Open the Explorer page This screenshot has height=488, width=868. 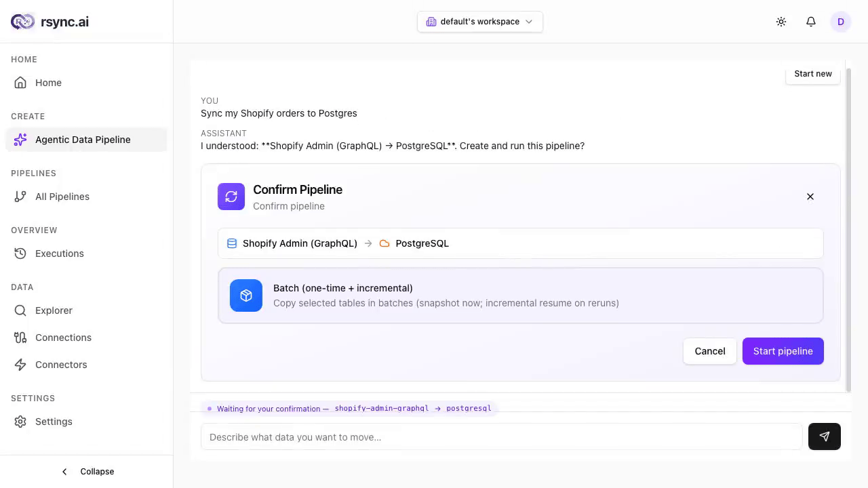(87, 310)
